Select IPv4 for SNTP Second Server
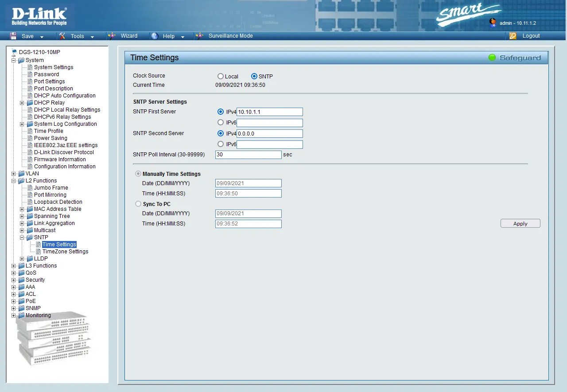This screenshot has height=392, width=567. click(x=221, y=133)
